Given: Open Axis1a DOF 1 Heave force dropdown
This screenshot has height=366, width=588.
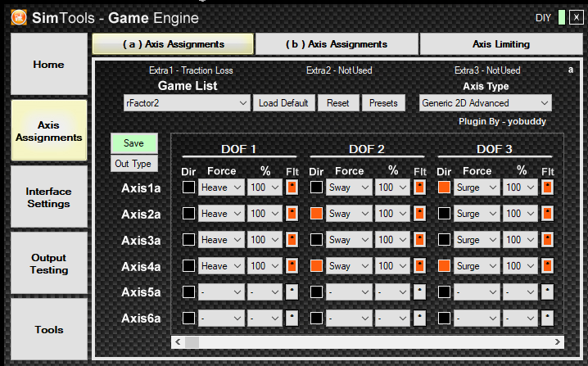Looking at the screenshot, I should click(221, 188).
